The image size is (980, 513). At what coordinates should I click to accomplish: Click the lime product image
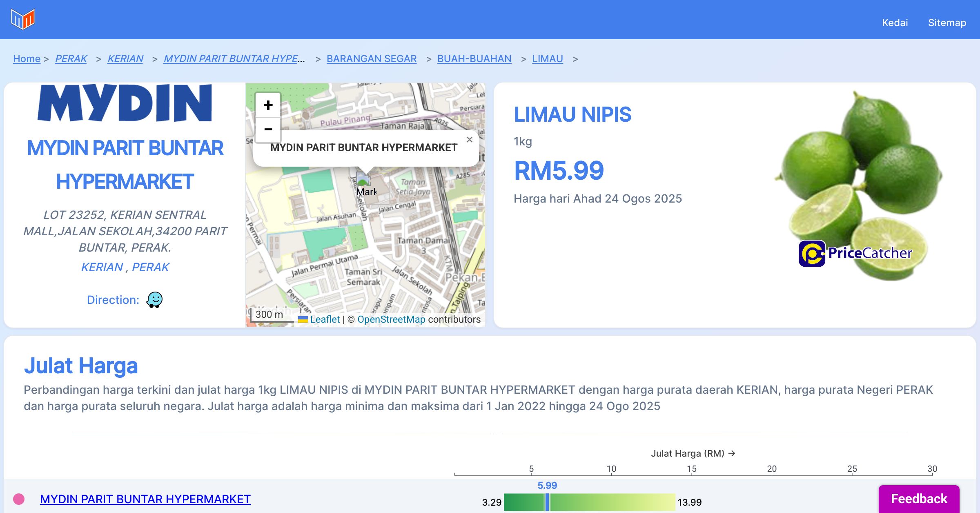click(x=859, y=185)
